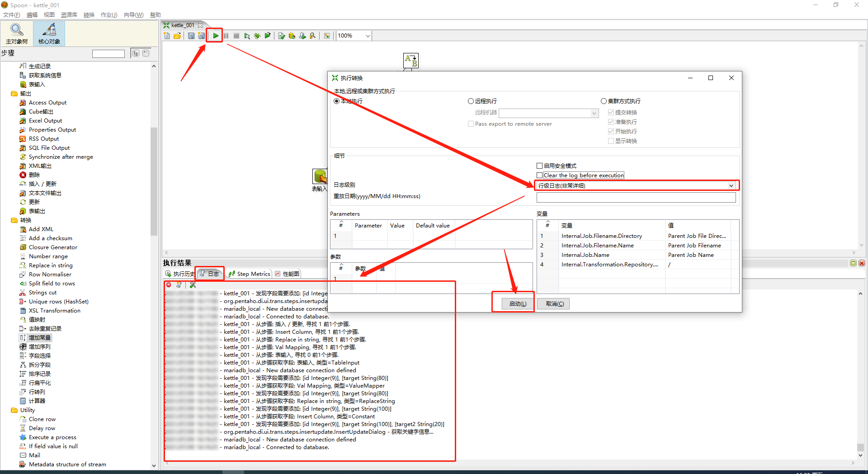868x474 pixels.
Task: Click the 取消(C) cancel button
Action: point(553,303)
